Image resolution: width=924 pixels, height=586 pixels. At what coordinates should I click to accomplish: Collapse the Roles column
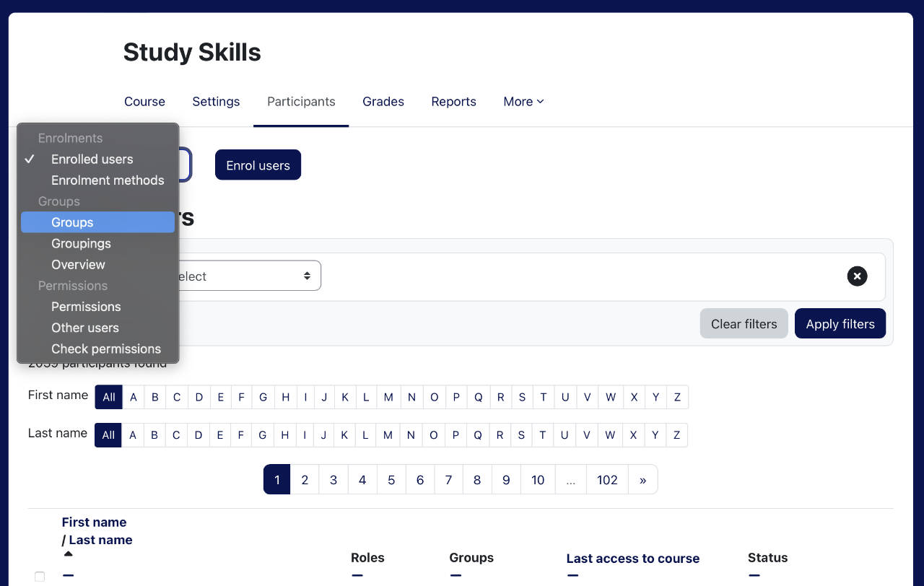click(x=357, y=575)
